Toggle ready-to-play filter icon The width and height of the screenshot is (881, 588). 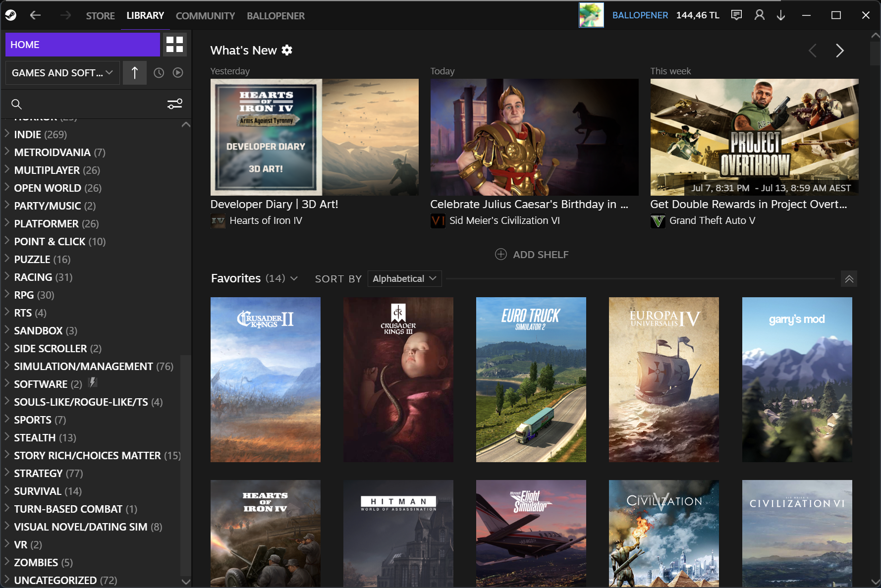(178, 73)
